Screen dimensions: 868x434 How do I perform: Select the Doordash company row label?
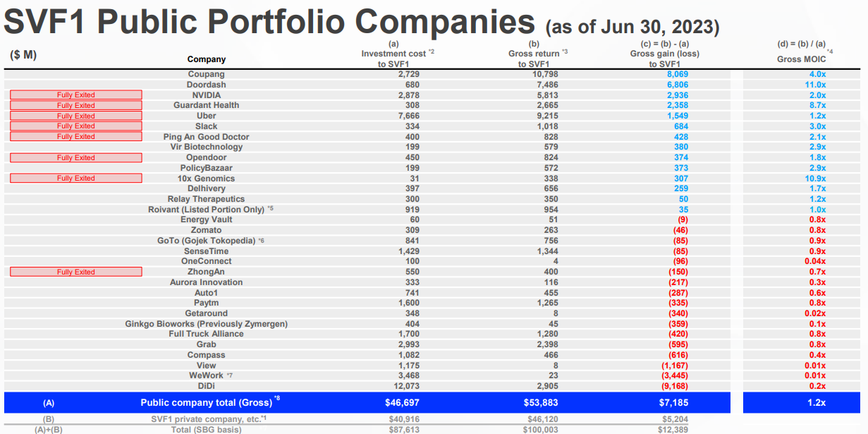tap(206, 85)
